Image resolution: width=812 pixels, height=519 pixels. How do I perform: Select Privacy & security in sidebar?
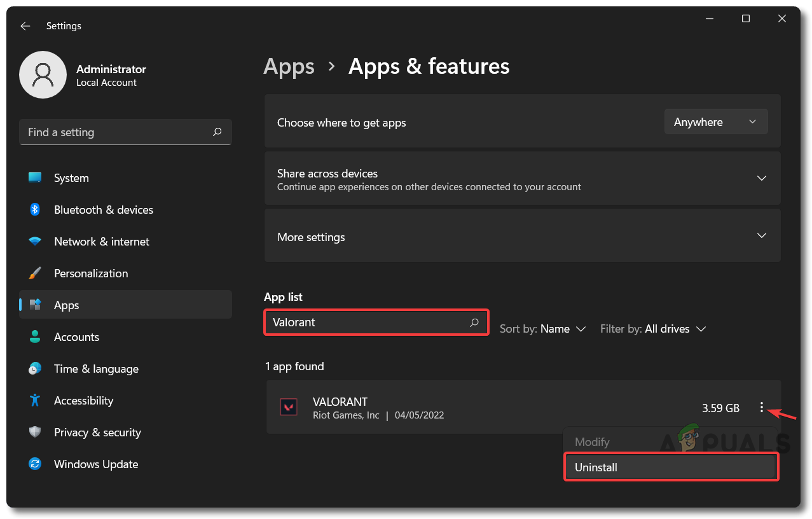pos(97,432)
